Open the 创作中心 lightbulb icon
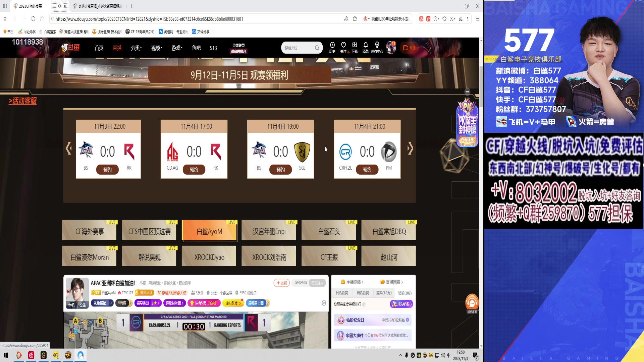Viewport: 644px width, 362px height. [377, 48]
